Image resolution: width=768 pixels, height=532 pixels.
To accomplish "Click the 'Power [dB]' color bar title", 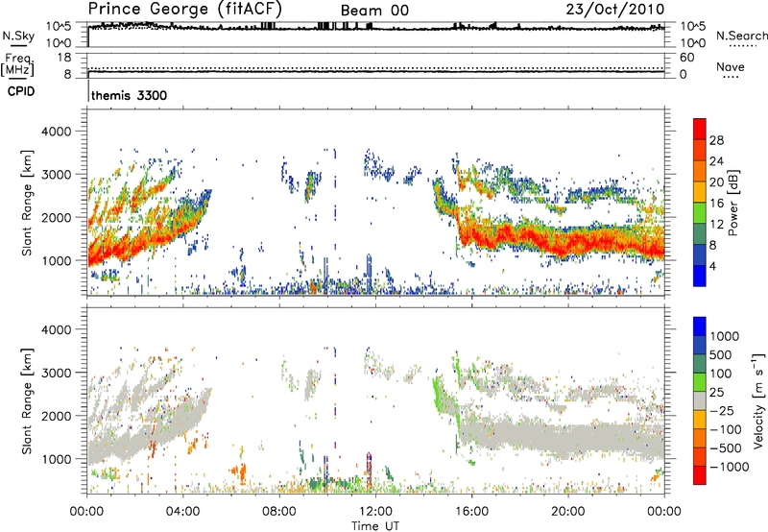I will 733,203.
